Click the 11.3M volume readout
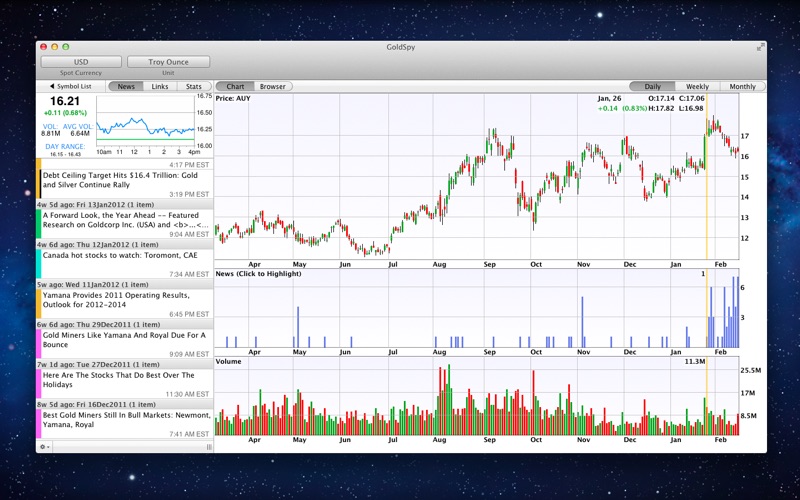 coord(695,362)
